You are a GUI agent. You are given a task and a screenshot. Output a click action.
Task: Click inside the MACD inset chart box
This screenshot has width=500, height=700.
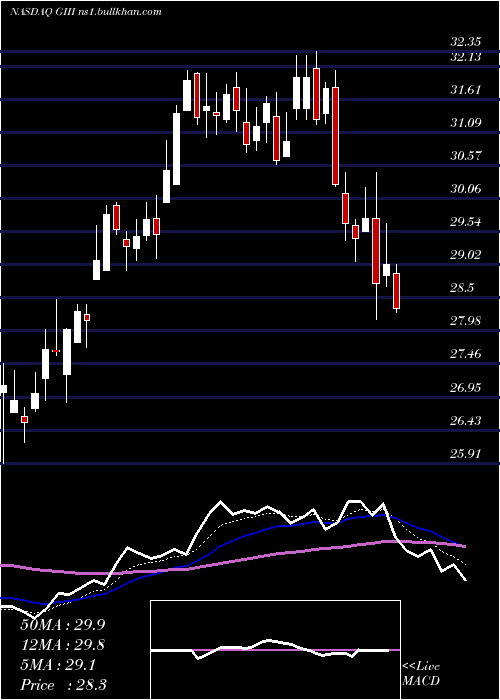coord(275,650)
